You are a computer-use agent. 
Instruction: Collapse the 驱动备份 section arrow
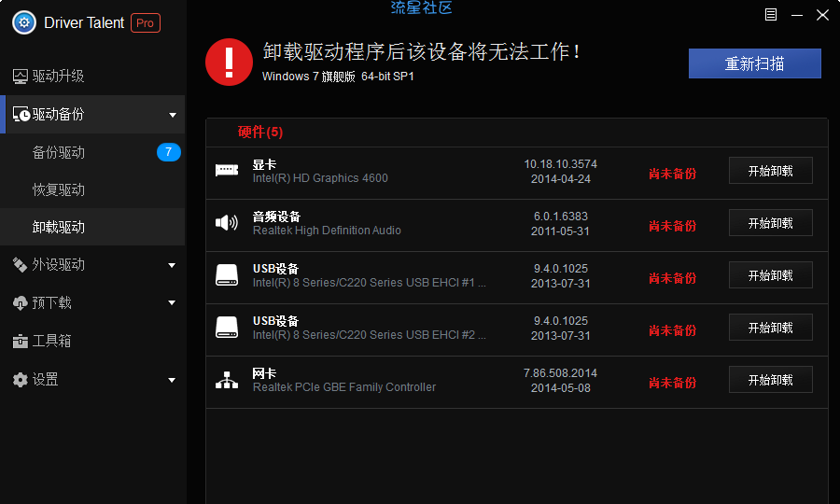pos(173,115)
